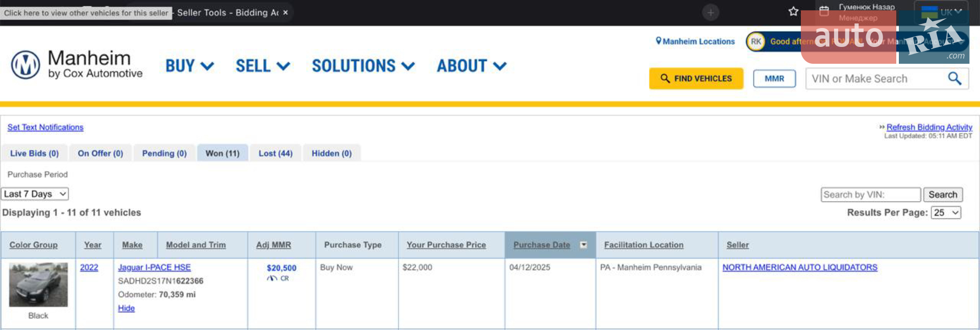Switch to On Offer (0) tab
This screenshot has height=330, width=980.
[101, 153]
